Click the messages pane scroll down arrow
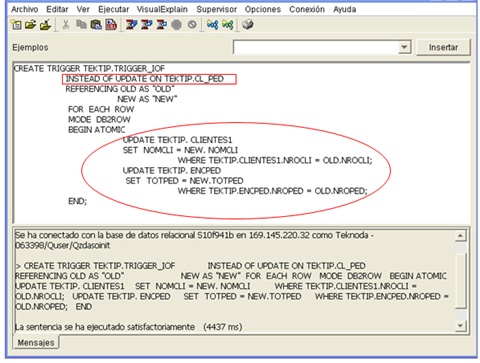The width and height of the screenshot is (480, 363). click(460, 325)
